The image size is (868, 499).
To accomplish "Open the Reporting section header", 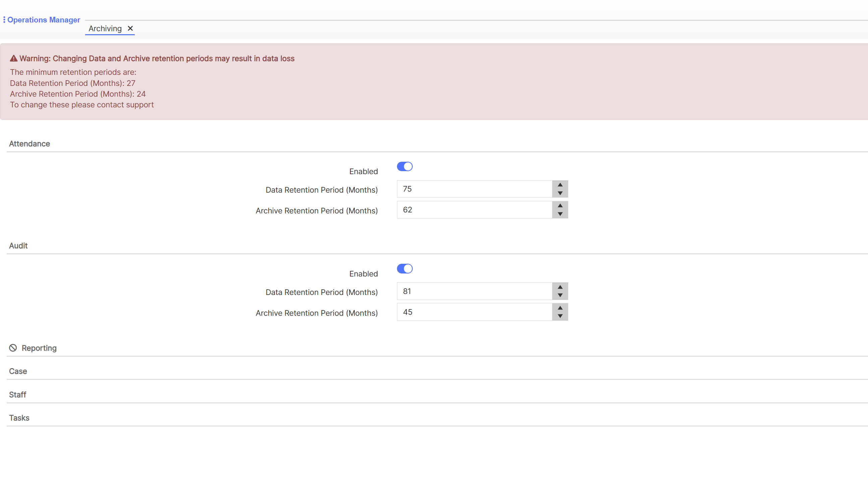I will [39, 348].
